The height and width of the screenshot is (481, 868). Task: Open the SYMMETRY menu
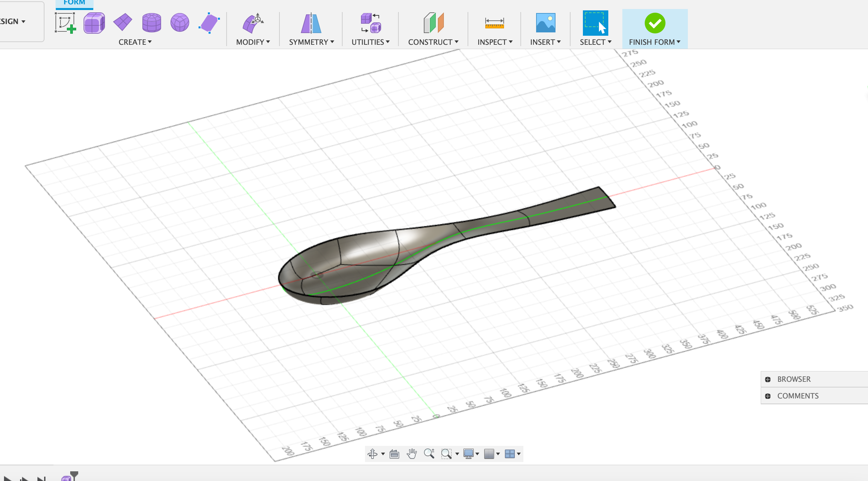pos(311,42)
